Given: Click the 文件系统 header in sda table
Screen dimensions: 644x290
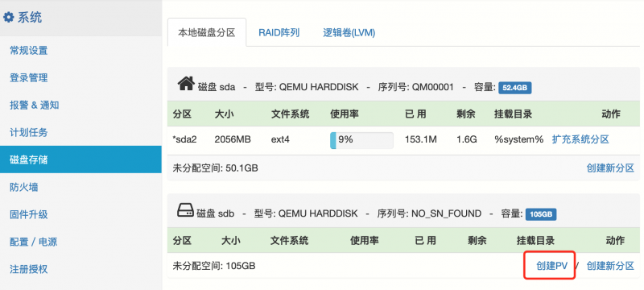Looking at the screenshot, I should click(x=290, y=114).
